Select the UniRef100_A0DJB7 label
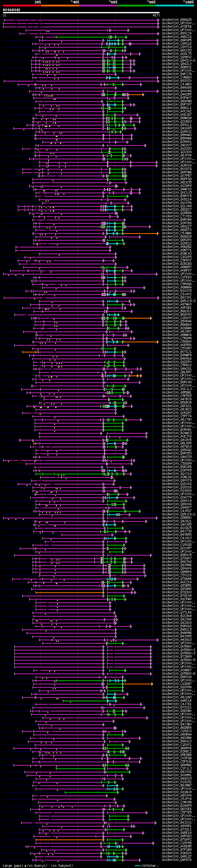 (x=177, y=115)
